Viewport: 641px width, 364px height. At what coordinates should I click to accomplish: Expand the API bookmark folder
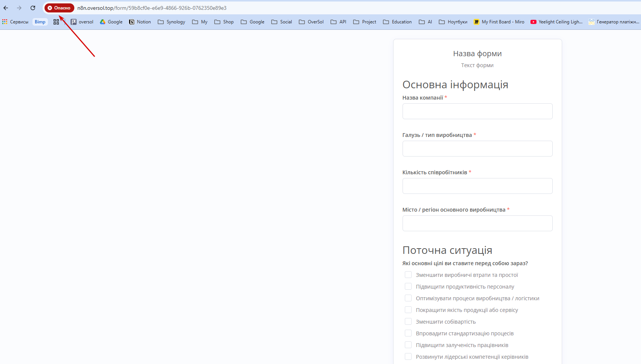pyautogui.click(x=338, y=22)
